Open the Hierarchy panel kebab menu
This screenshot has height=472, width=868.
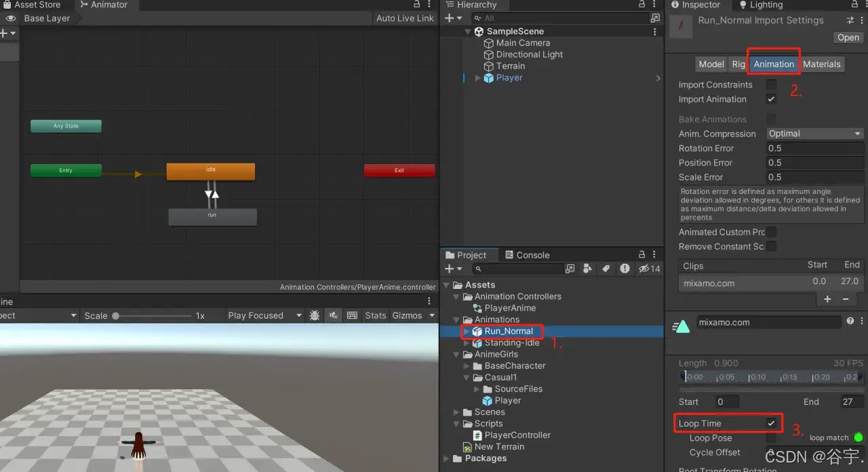pyautogui.click(x=654, y=5)
